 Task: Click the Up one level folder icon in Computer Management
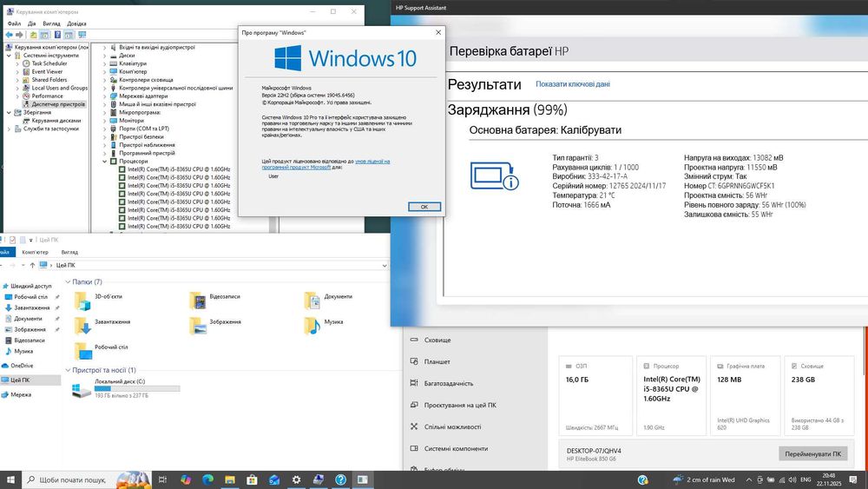pyautogui.click(x=33, y=35)
